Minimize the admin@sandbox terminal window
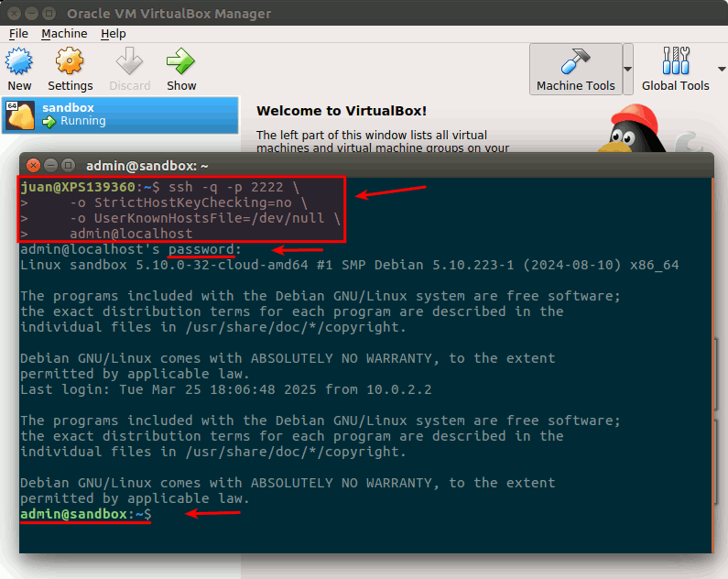Image resolution: width=728 pixels, height=579 pixels. tap(50, 165)
